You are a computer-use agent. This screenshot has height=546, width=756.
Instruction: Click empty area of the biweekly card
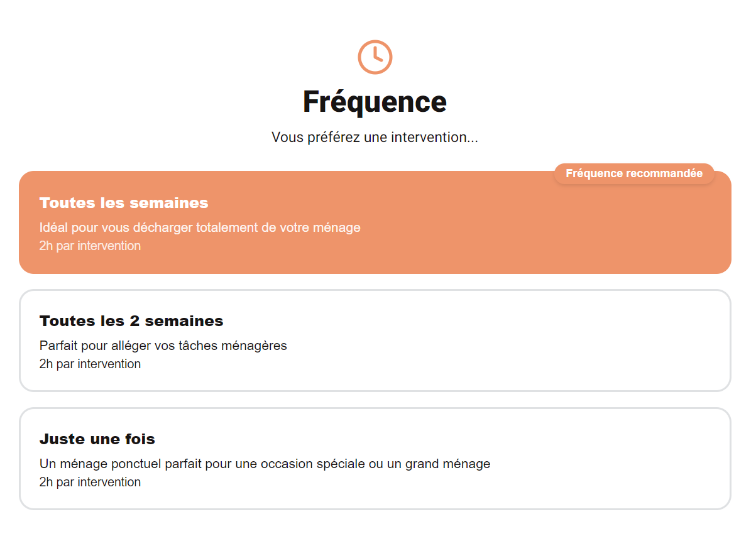pos(534,341)
